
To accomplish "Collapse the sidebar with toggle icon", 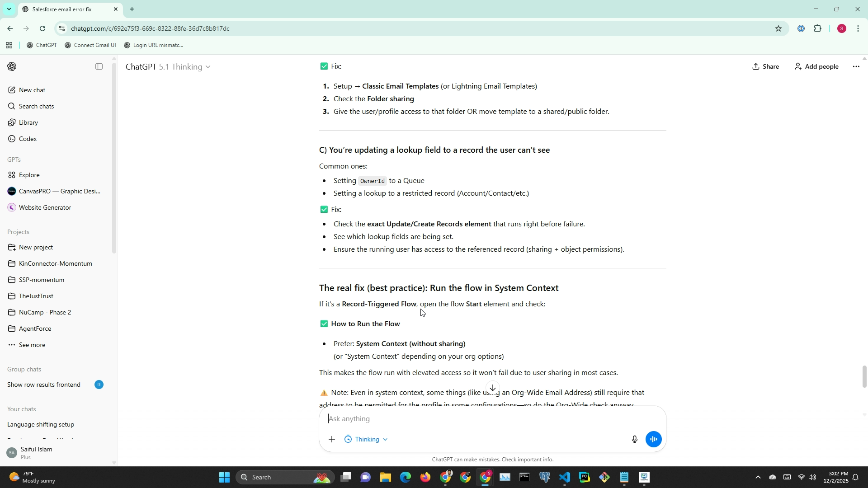I will 99,66.
